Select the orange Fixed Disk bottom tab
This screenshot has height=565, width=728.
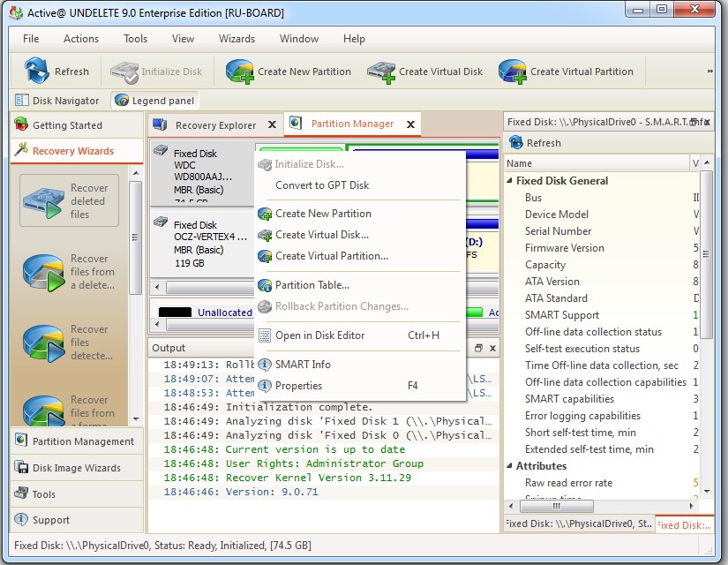point(685,524)
